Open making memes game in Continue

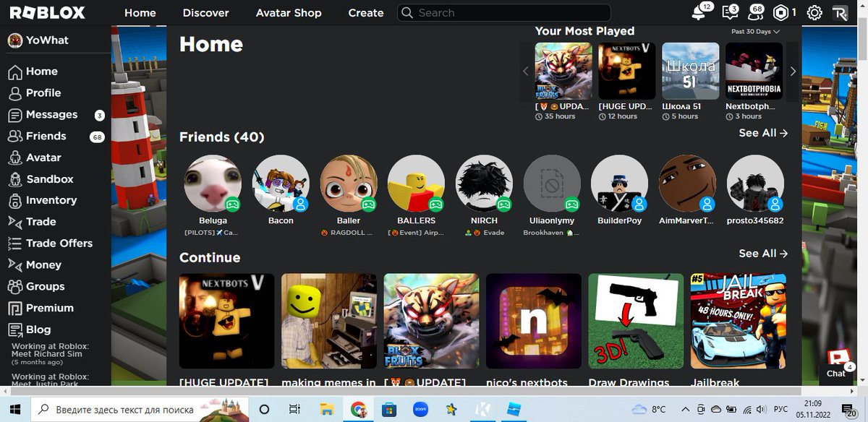[329, 321]
